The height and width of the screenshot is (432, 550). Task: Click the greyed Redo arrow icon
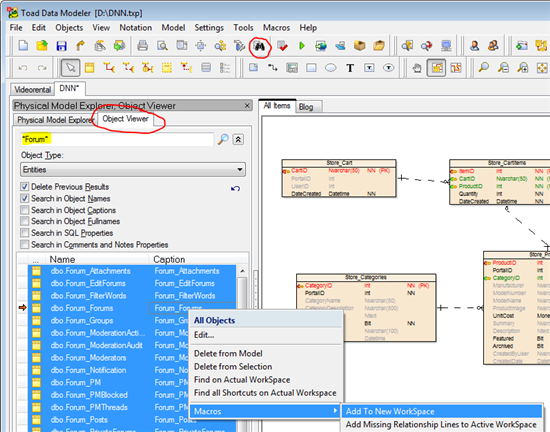click(42, 68)
